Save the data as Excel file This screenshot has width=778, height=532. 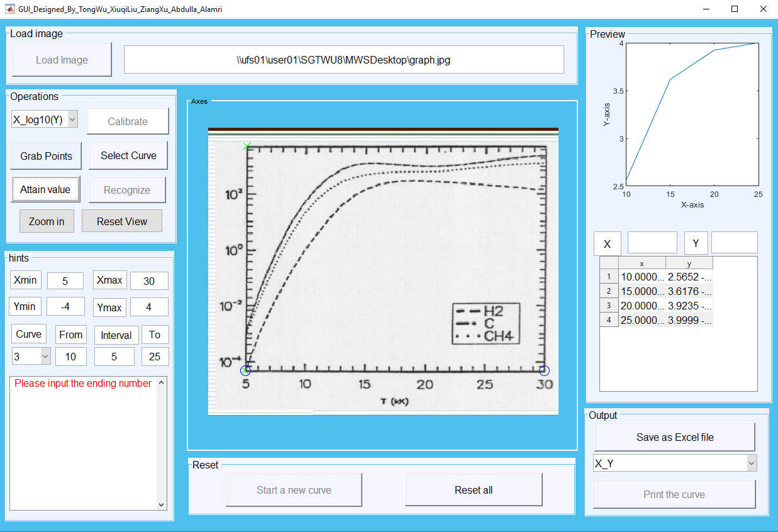click(x=674, y=436)
